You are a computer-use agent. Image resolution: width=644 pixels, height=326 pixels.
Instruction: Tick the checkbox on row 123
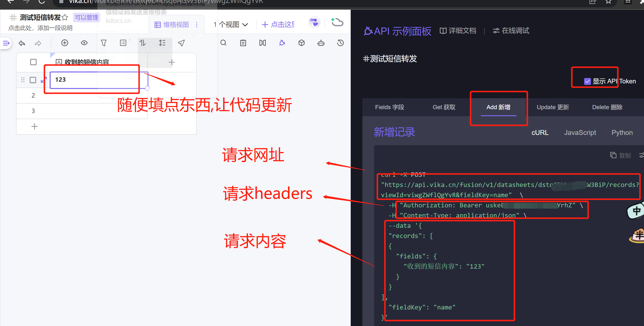point(33,80)
